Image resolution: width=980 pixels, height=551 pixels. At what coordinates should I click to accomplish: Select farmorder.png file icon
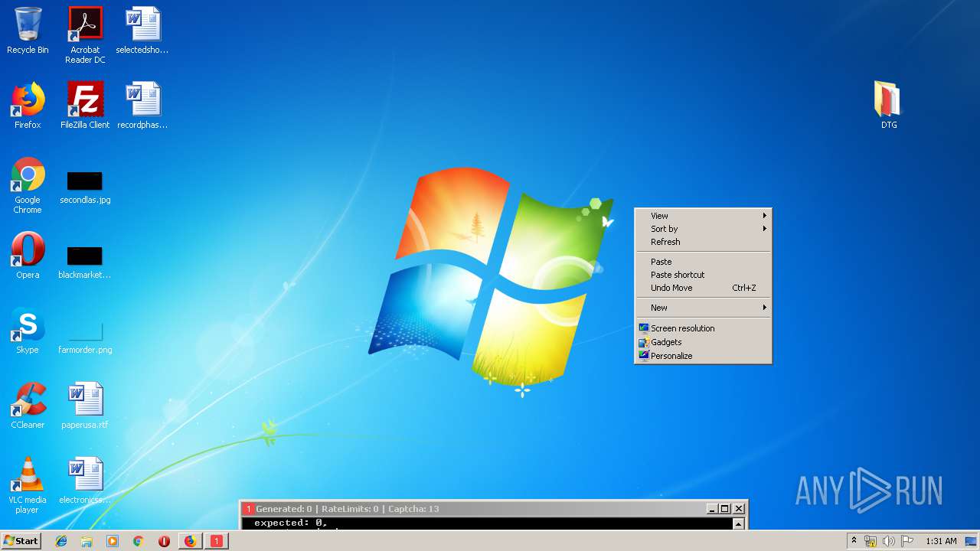[85, 338]
